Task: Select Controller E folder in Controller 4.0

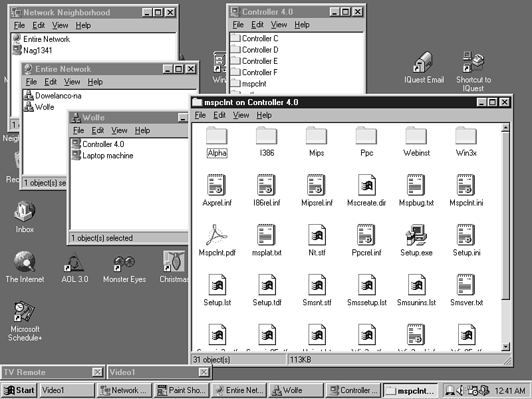Action: click(254, 61)
